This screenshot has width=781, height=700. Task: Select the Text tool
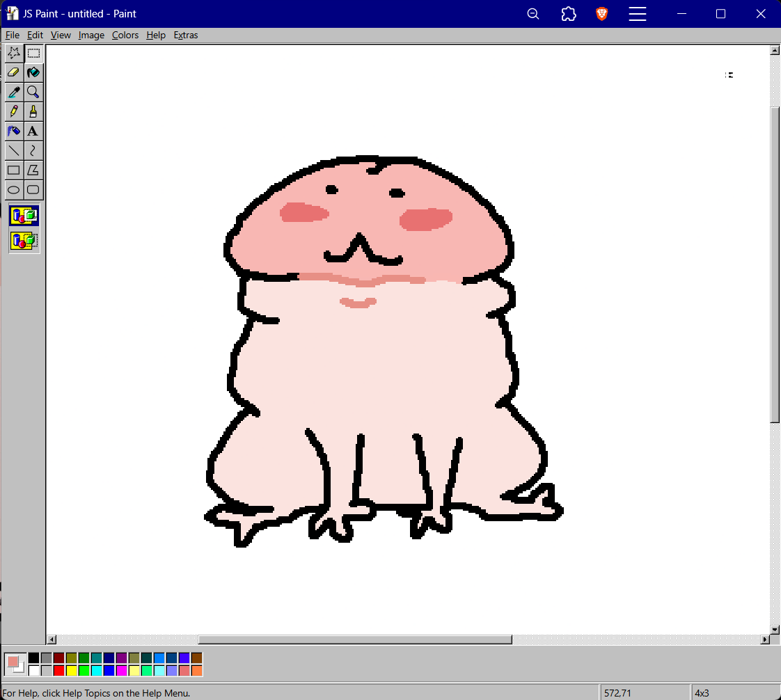[x=33, y=131]
